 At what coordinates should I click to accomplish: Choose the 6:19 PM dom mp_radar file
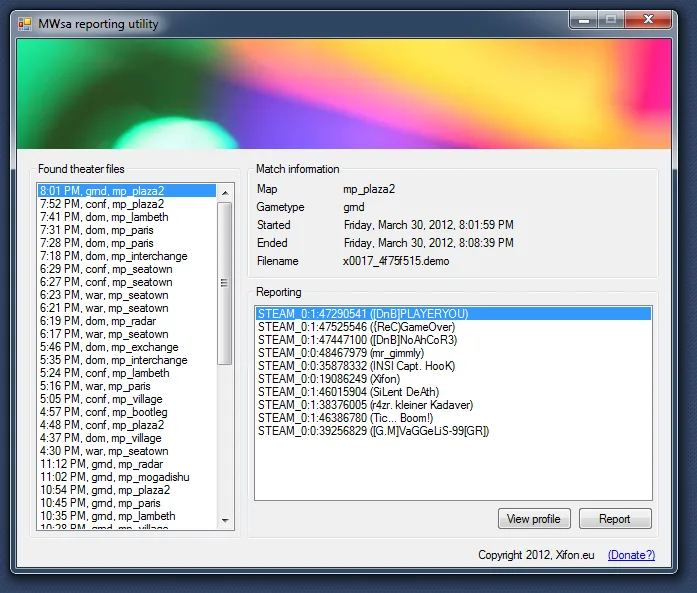(97, 321)
